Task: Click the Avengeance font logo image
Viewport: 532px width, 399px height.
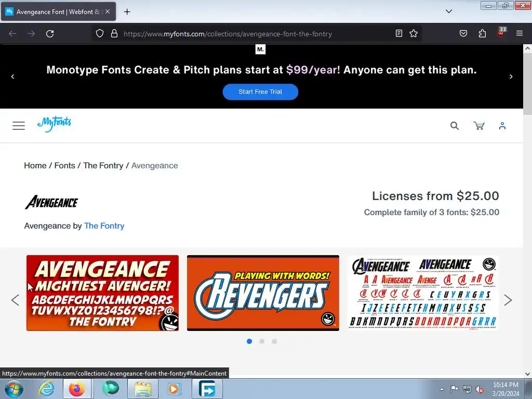Action: pos(51,202)
